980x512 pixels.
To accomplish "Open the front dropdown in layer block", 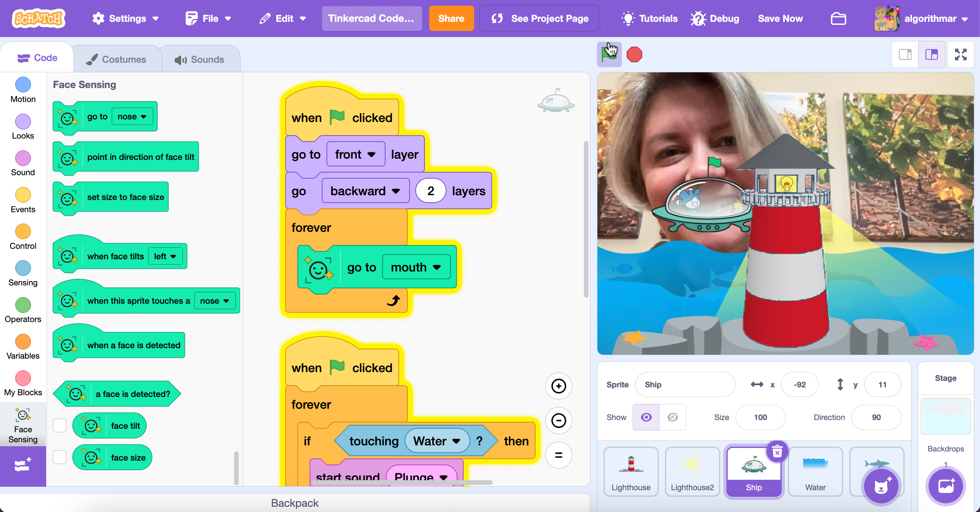I will tap(356, 154).
